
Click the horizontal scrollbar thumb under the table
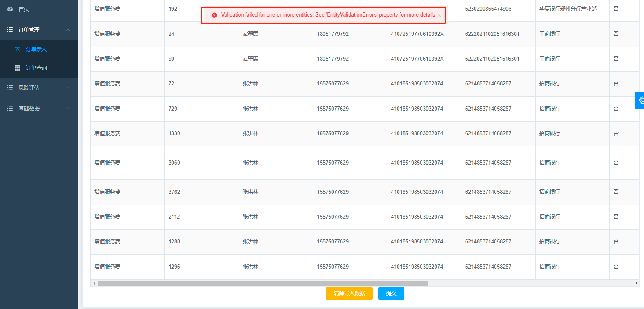click(x=263, y=283)
